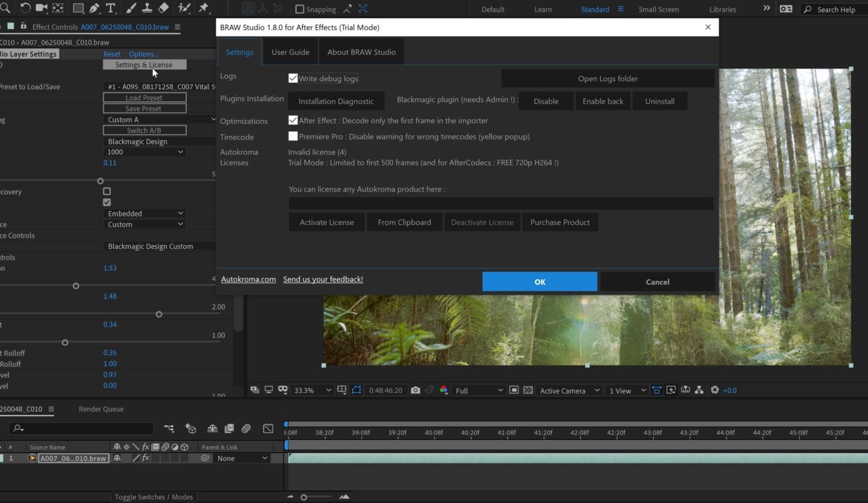The width and height of the screenshot is (868, 503).
Task: Toggle the layer's shy switch
Action: click(x=117, y=458)
